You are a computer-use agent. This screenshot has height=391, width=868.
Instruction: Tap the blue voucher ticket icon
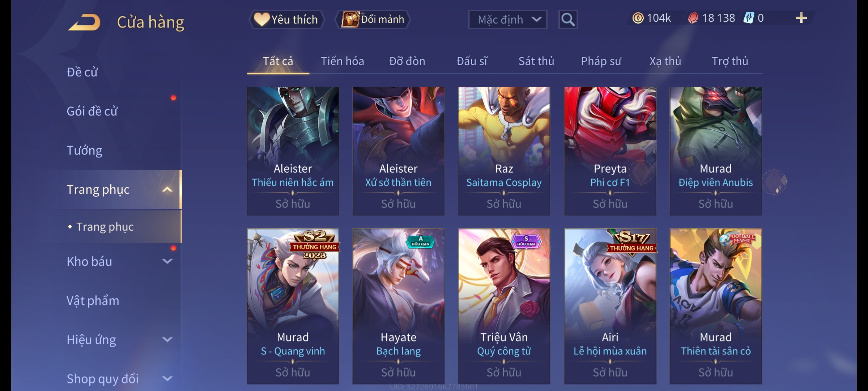[748, 18]
